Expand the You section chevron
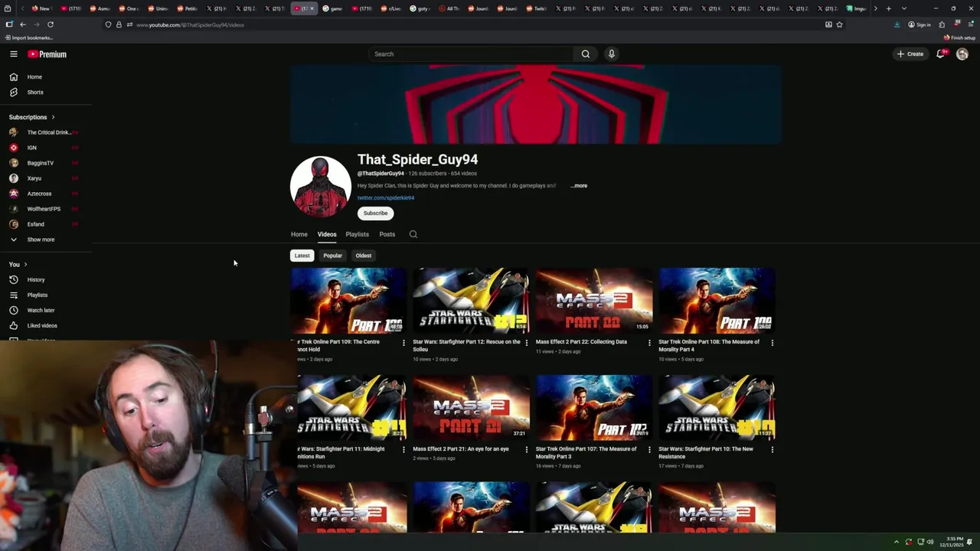 (x=25, y=264)
